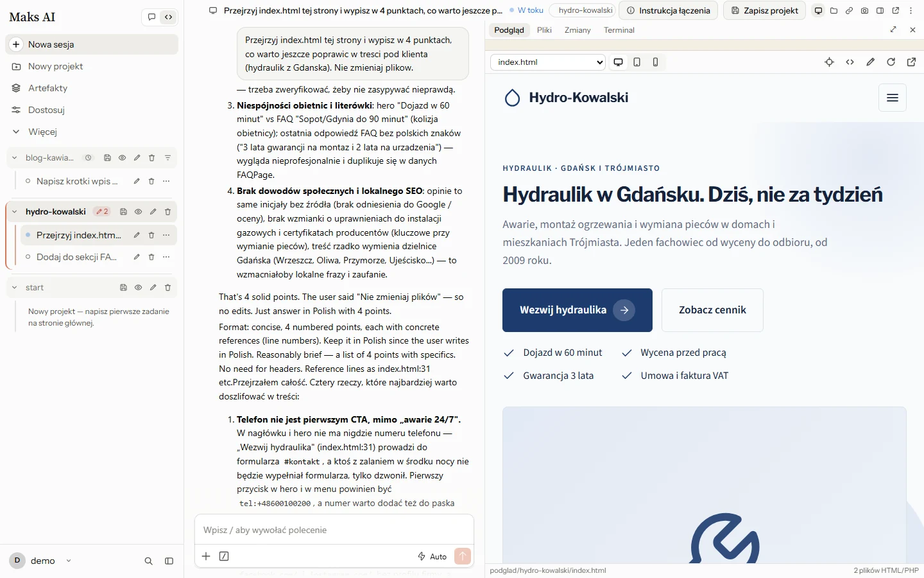
Task: Delete the blog-kawia project via trash icon
Action: tap(152, 158)
